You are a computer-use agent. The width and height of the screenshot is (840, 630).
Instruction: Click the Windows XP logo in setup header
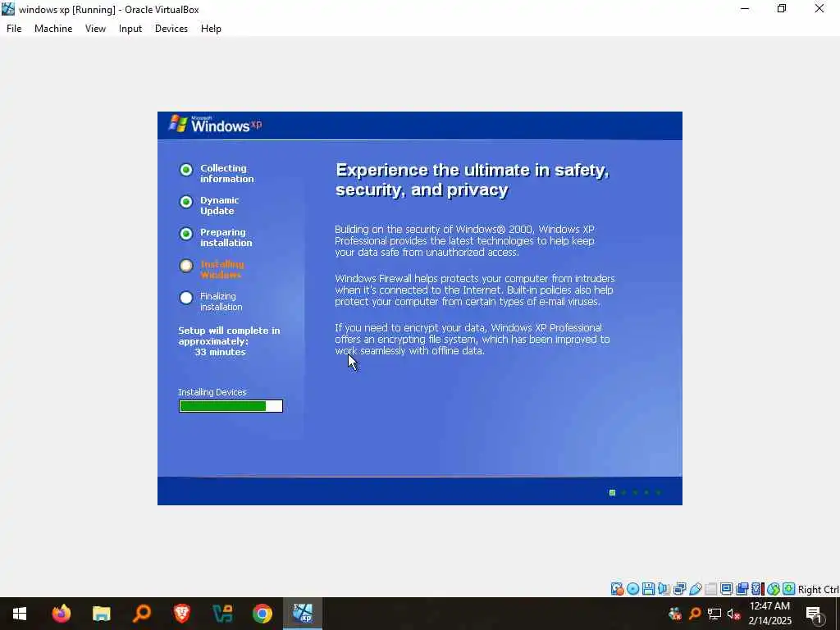[216, 125]
